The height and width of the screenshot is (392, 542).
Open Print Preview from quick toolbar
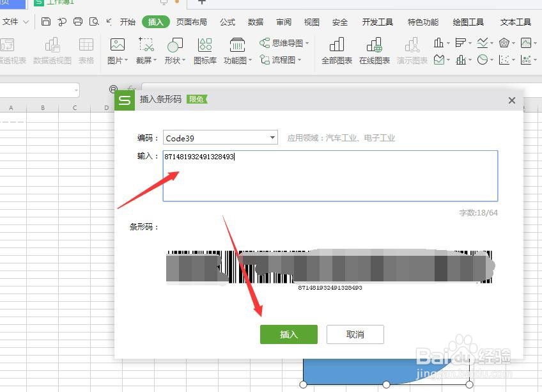(x=94, y=22)
